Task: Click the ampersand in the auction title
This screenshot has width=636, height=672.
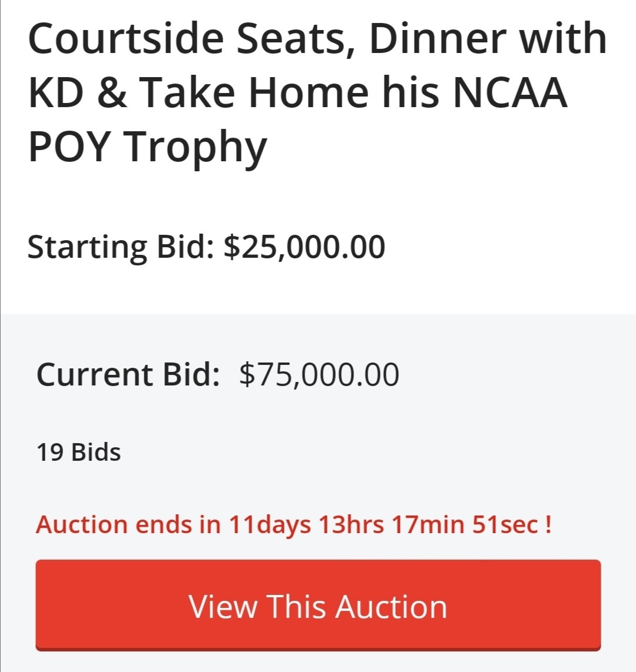Action: click(112, 92)
